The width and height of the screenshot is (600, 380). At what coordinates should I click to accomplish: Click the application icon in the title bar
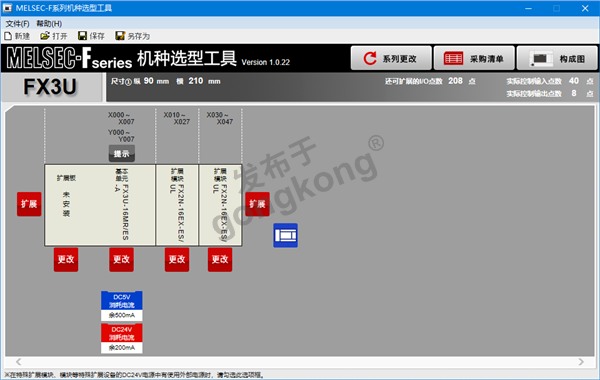(7, 8)
